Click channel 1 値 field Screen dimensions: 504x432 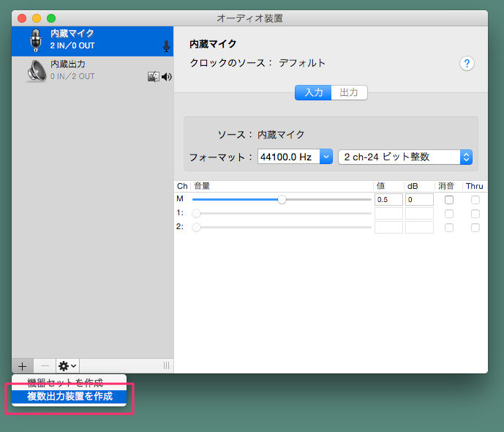pos(388,214)
